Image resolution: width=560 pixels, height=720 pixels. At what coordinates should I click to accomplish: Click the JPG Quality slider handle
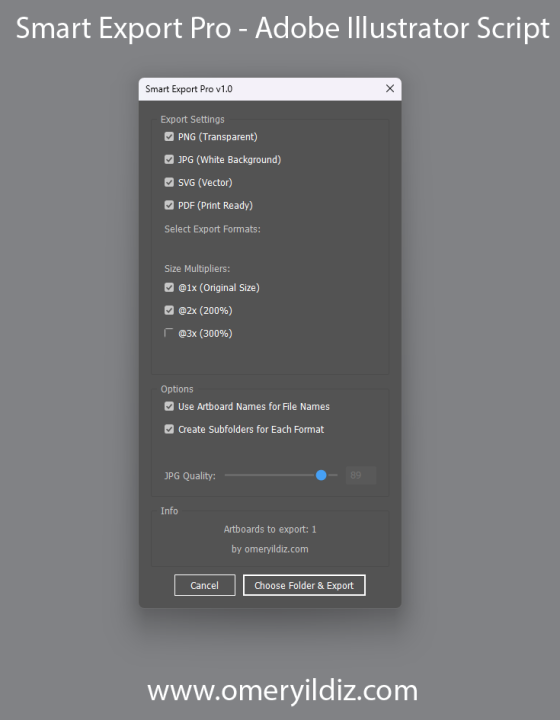[x=321, y=475]
